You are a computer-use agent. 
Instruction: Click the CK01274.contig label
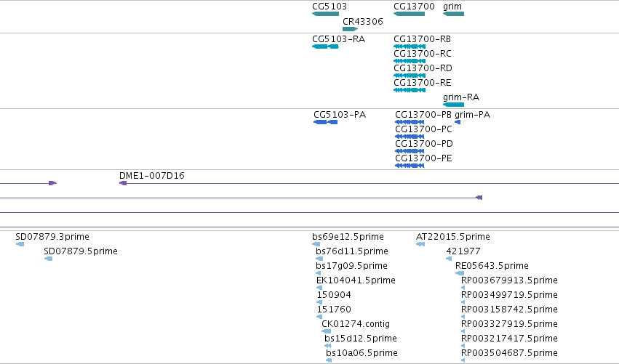356,324
